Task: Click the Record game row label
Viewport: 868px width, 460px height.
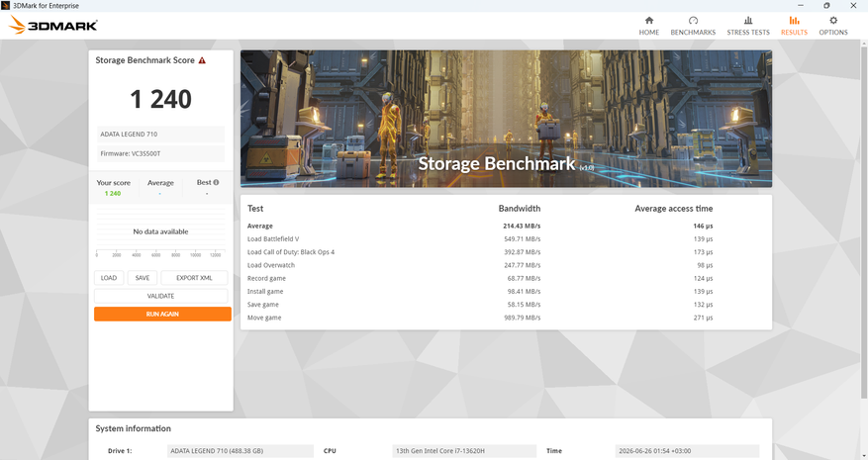Action: (x=267, y=278)
